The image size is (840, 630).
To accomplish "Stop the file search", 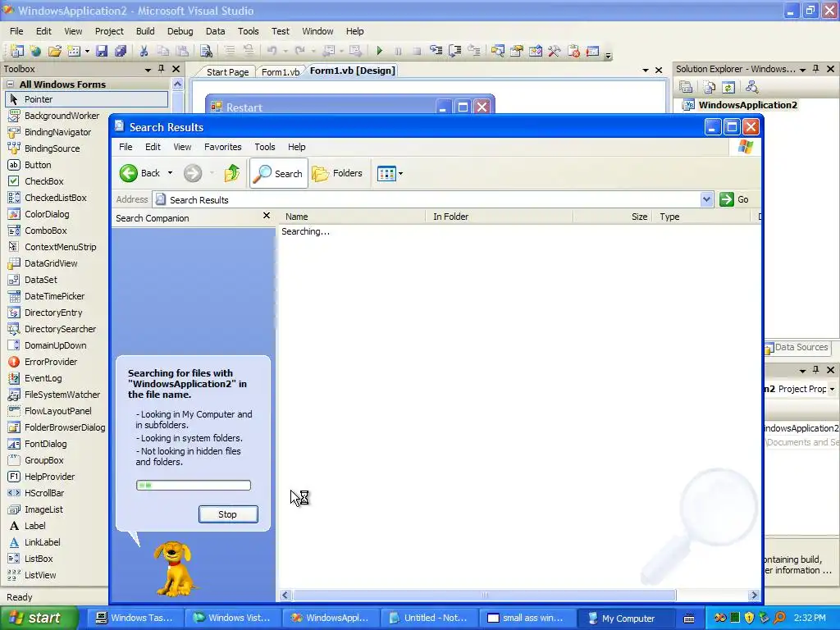I will [x=228, y=514].
